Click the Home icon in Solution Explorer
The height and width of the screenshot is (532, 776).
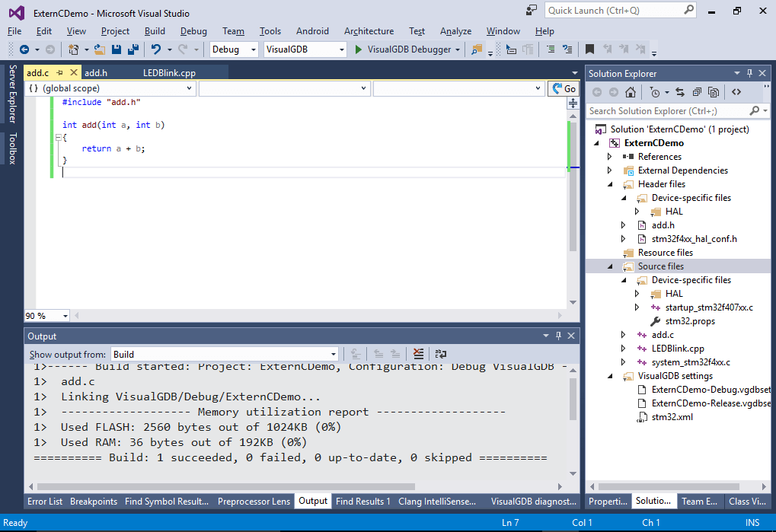coord(631,92)
